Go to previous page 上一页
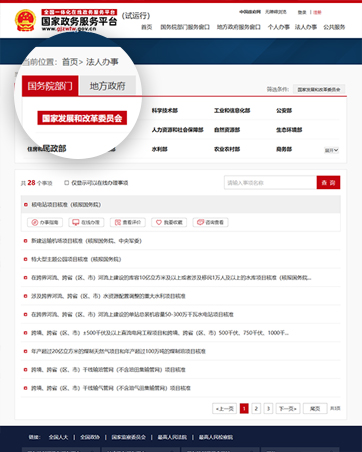362x452 pixels. [225, 408]
